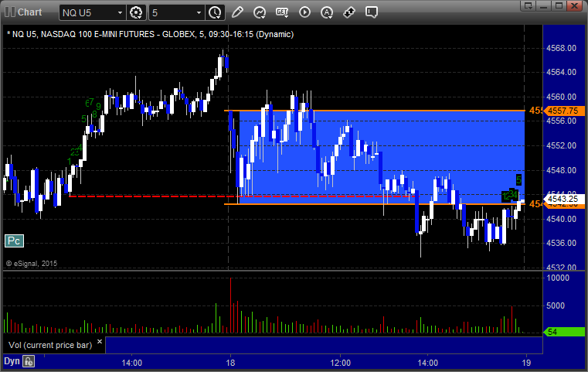Screen dimensions: 588x372
Task: Click the 4543.25 current price label
Action: click(563, 199)
